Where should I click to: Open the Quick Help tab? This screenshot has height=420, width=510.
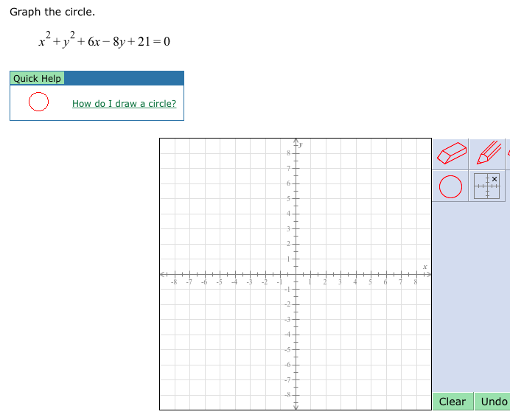37,78
